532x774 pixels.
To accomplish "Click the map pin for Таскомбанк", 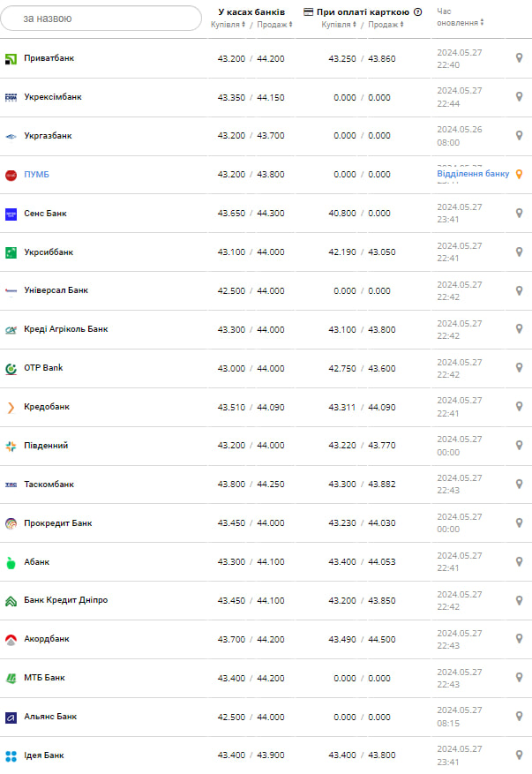I will click(519, 485).
